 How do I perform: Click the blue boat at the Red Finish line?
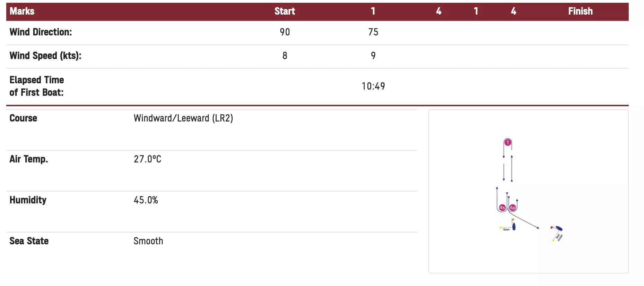[559, 228]
